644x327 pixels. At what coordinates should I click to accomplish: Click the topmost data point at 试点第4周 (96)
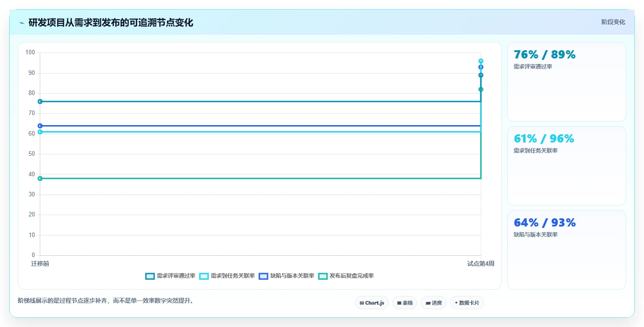(x=481, y=61)
